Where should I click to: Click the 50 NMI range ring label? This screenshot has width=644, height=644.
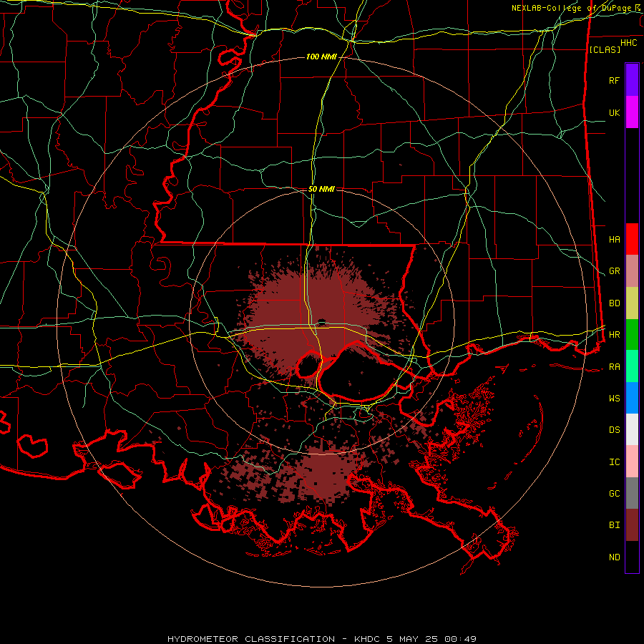[321, 189]
